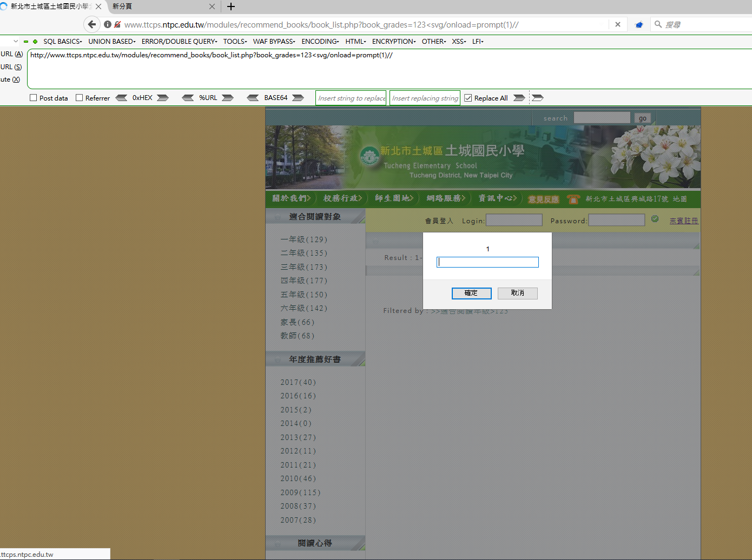
Task: Decode BASE64 with the left arrow
Action: (x=253, y=98)
